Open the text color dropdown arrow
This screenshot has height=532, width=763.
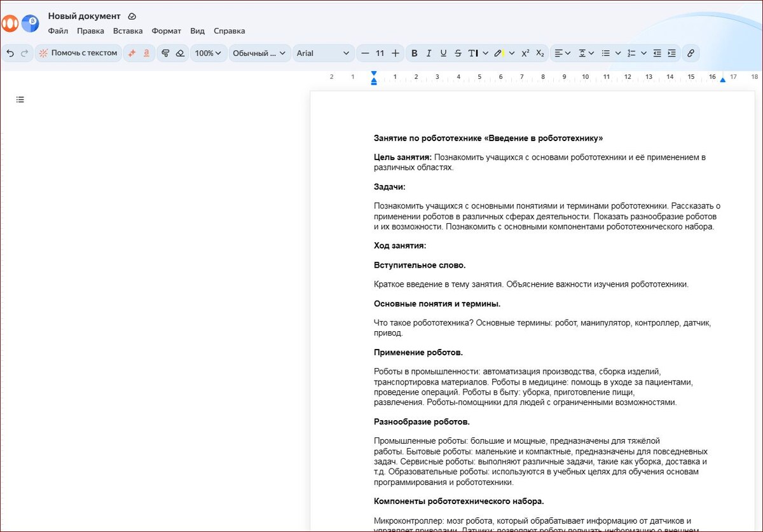[x=486, y=53]
